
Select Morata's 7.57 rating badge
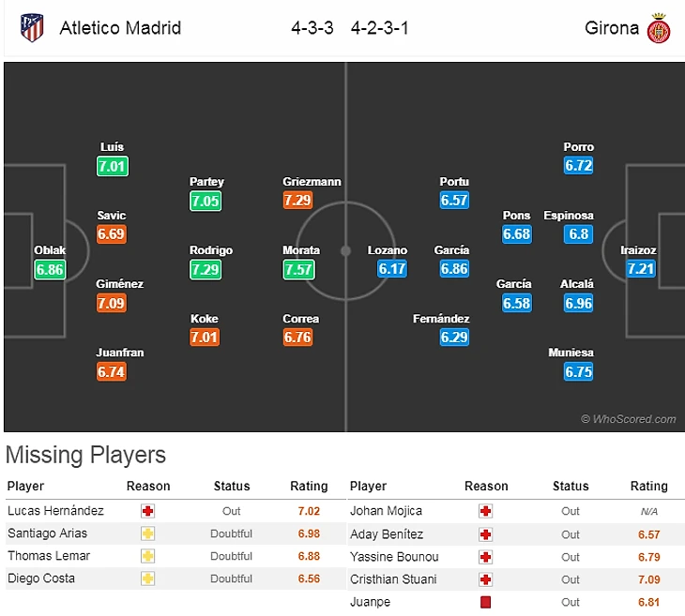coord(298,269)
